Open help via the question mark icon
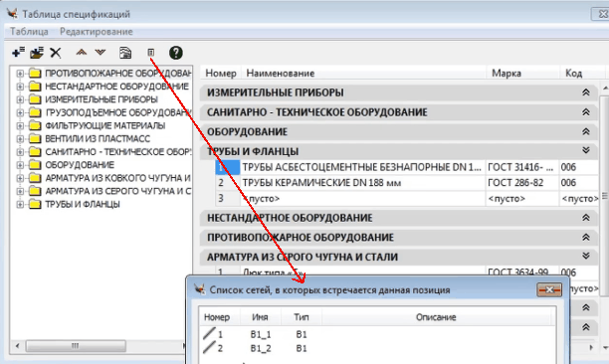This screenshot has width=609, height=364. click(176, 53)
